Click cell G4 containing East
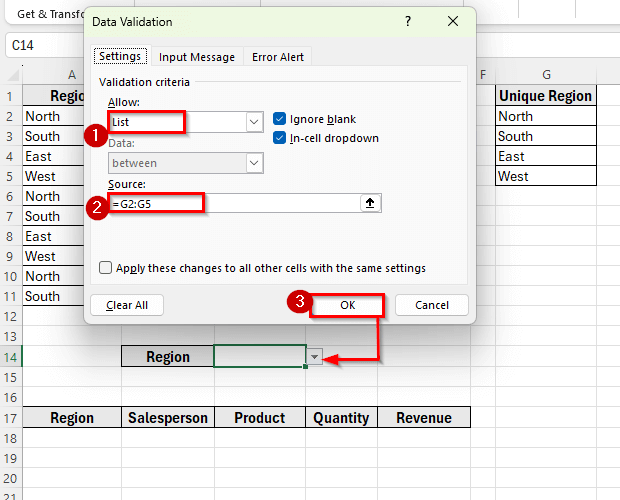Image resolution: width=620 pixels, height=500 pixels. point(546,157)
